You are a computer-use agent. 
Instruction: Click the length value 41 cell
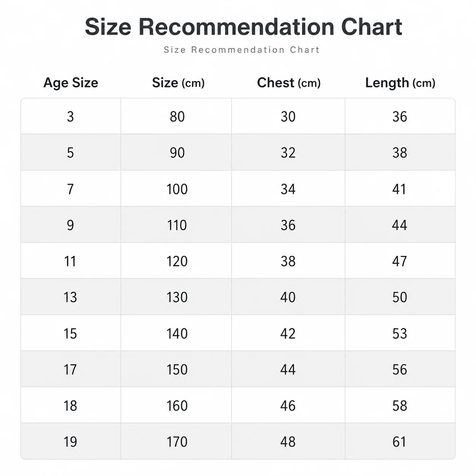[400, 189]
